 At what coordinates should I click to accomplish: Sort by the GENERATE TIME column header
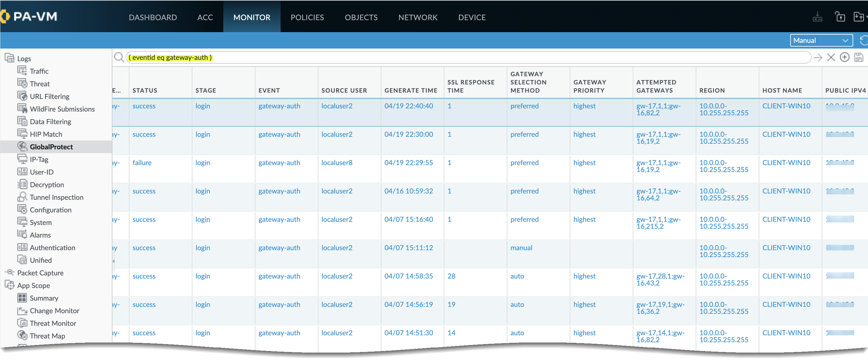point(410,90)
